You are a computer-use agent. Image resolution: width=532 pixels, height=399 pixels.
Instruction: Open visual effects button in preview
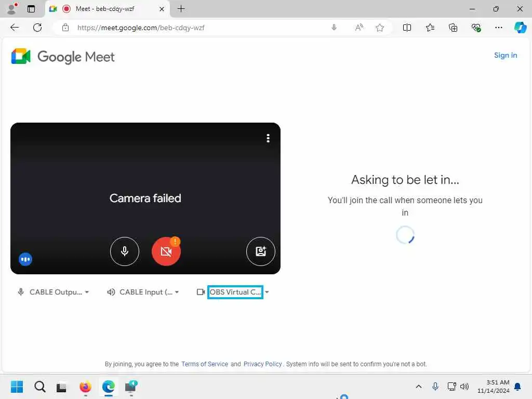(261, 251)
